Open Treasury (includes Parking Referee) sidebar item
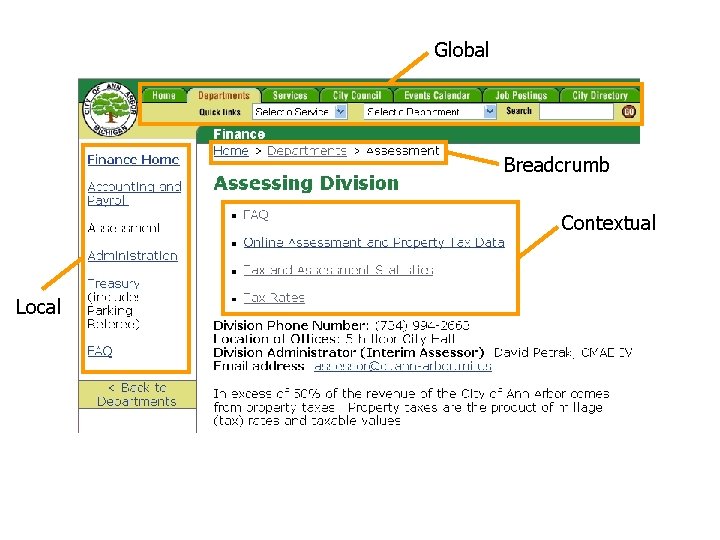 (113, 304)
